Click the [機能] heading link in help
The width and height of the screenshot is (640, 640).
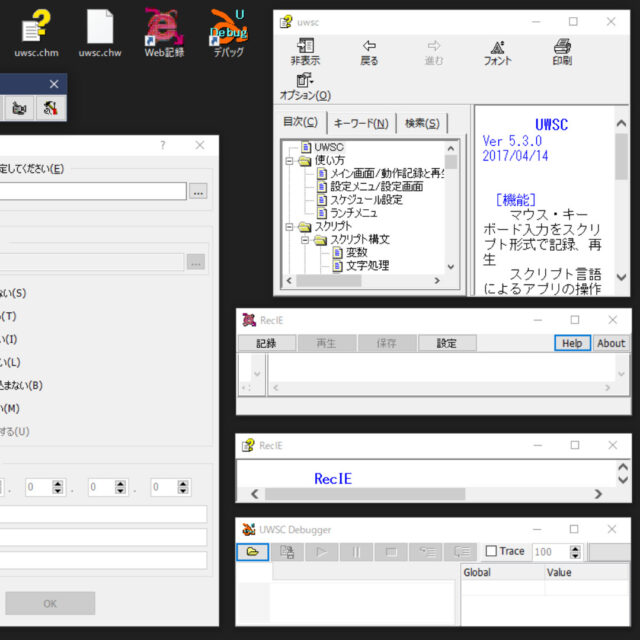[x=516, y=200]
